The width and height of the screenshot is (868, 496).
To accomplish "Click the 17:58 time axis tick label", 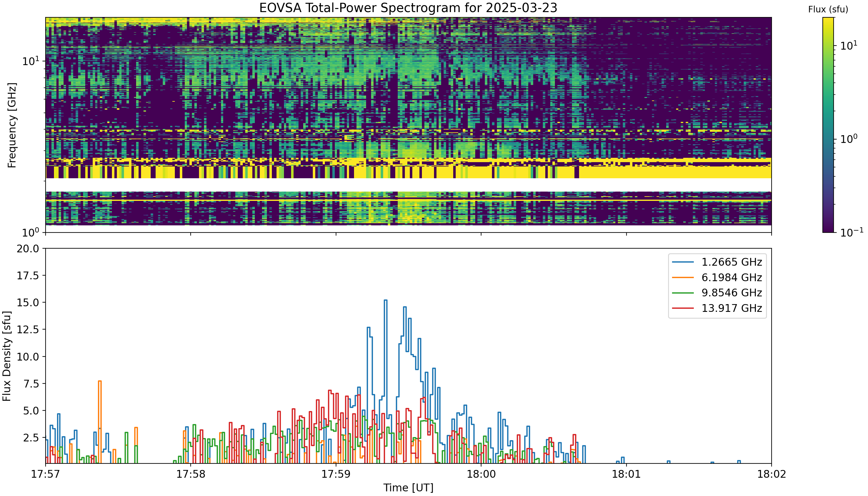I will click(190, 474).
